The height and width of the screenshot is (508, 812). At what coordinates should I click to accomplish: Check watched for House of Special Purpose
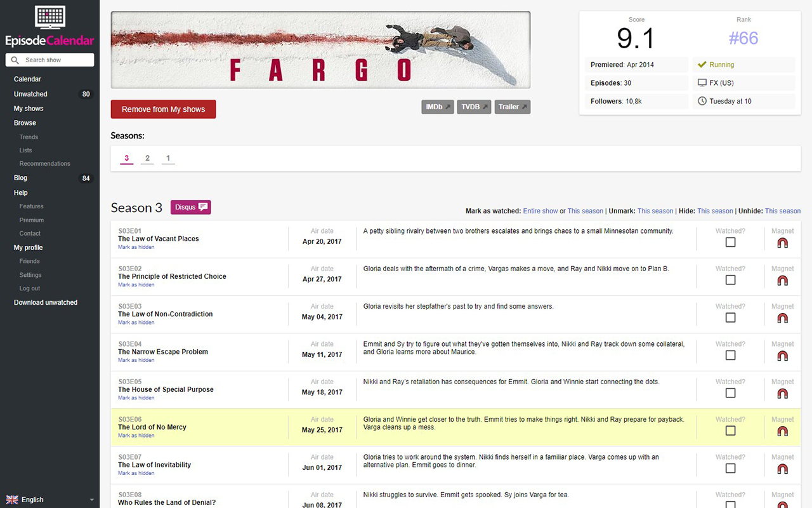tap(730, 392)
